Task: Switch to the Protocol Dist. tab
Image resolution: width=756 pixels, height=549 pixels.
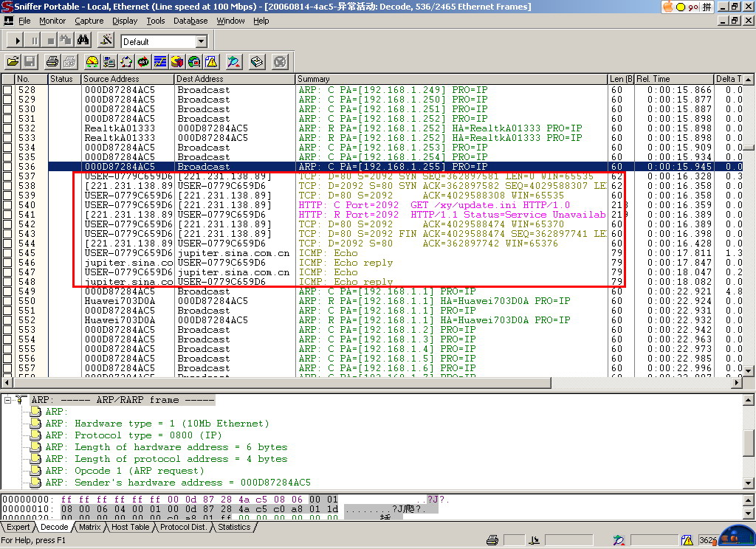Action: [184, 527]
